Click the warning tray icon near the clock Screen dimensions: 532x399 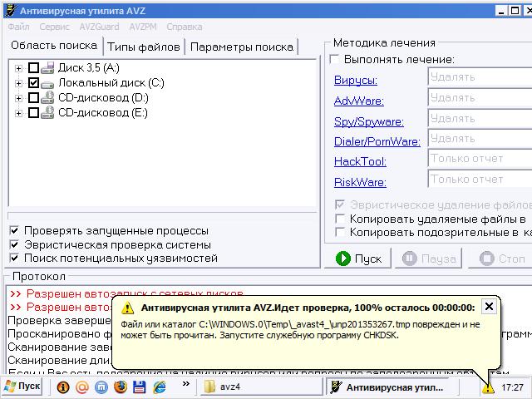click(488, 388)
